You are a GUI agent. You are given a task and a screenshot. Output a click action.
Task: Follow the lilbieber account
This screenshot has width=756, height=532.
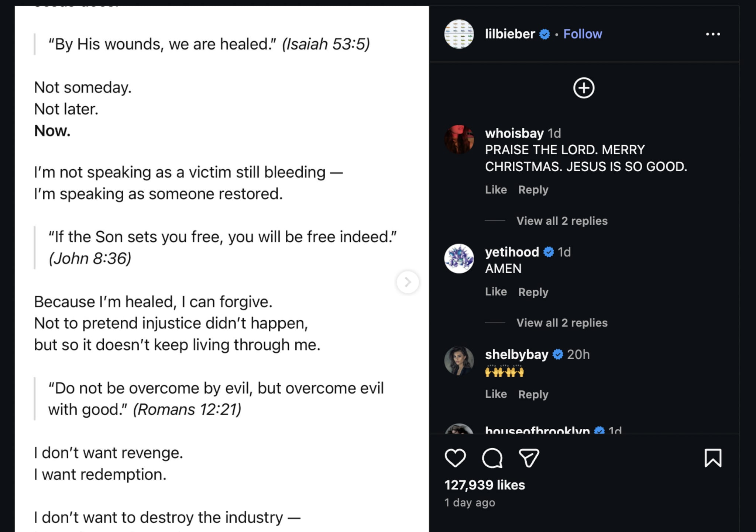(x=583, y=34)
